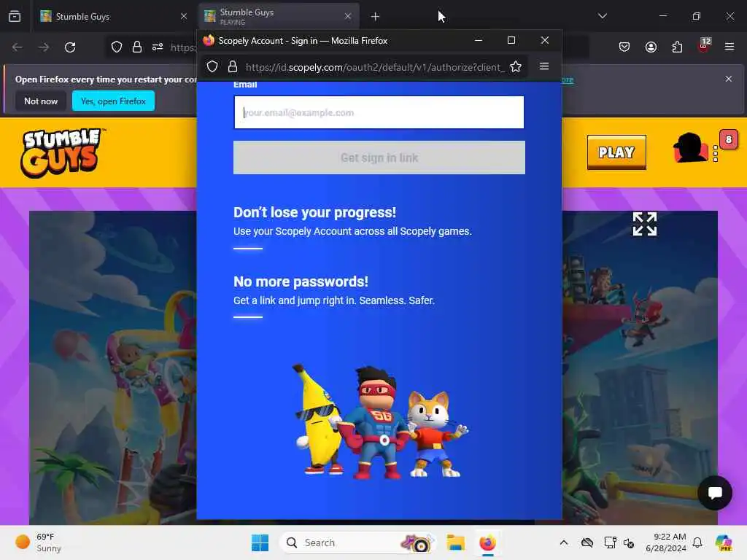The image size is (747, 560).
Task: Click Firefox icon in taskbar
Action: (487, 542)
